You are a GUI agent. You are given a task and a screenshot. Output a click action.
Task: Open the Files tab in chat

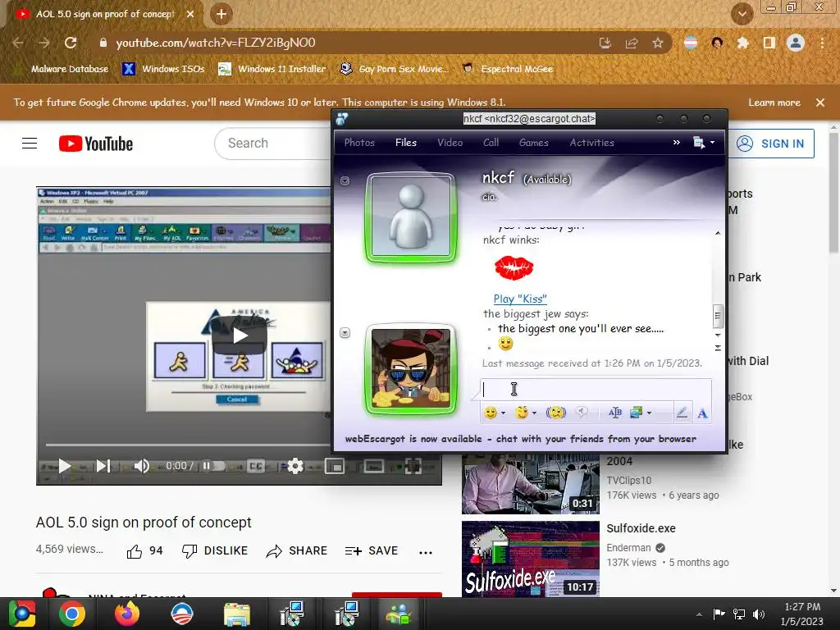tap(405, 143)
